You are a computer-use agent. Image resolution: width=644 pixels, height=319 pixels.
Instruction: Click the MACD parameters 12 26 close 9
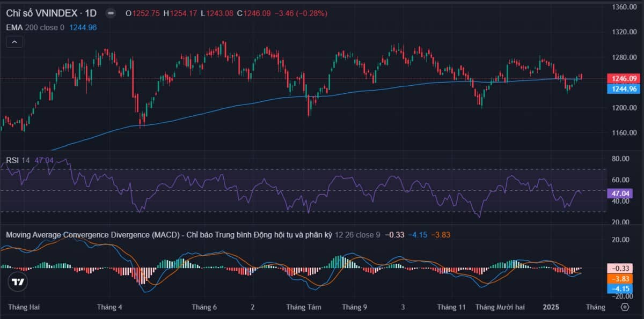click(357, 235)
